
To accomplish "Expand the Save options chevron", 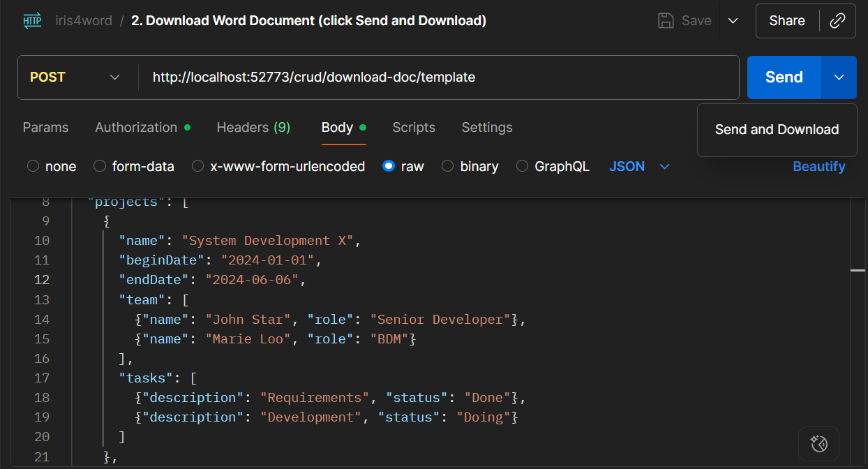I will (733, 21).
